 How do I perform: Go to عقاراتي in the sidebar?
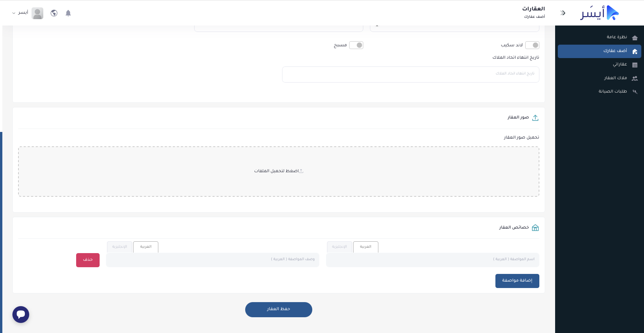point(620,64)
